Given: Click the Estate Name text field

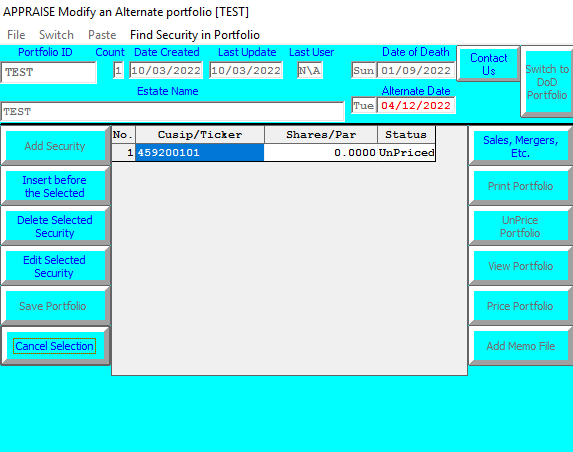Looking at the screenshot, I should [172, 111].
